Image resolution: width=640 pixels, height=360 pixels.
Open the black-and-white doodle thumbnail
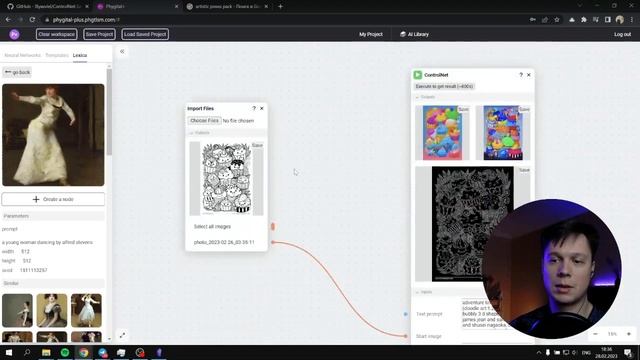[x=227, y=178]
